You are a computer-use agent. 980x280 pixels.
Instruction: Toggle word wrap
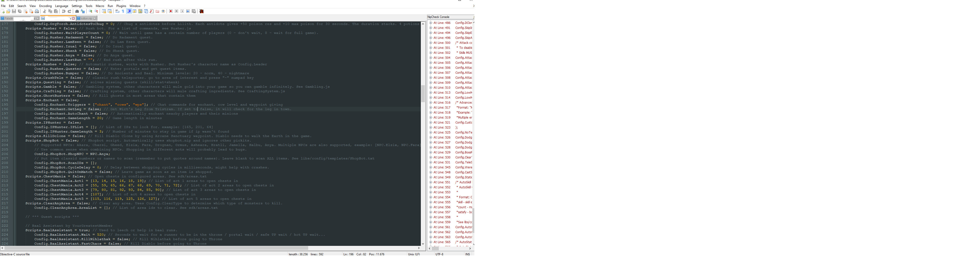(x=117, y=11)
